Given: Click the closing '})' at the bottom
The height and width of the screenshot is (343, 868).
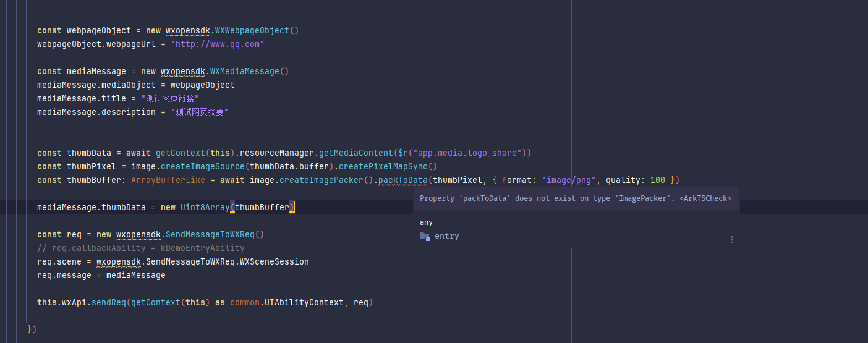Looking at the screenshot, I should pos(32,330).
